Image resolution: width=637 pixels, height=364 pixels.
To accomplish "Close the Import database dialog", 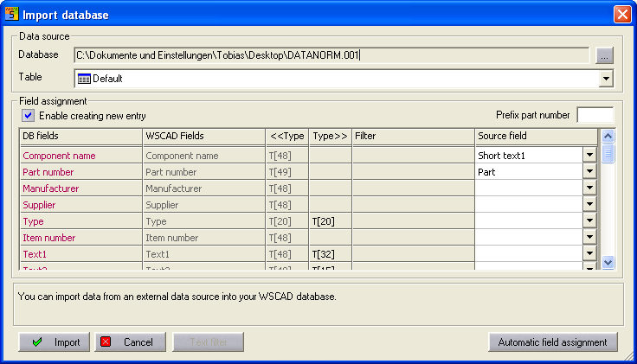I will click(622, 14).
